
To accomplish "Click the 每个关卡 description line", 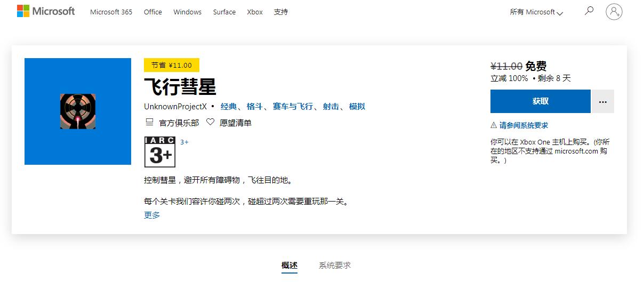I will pyautogui.click(x=246, y=202).
